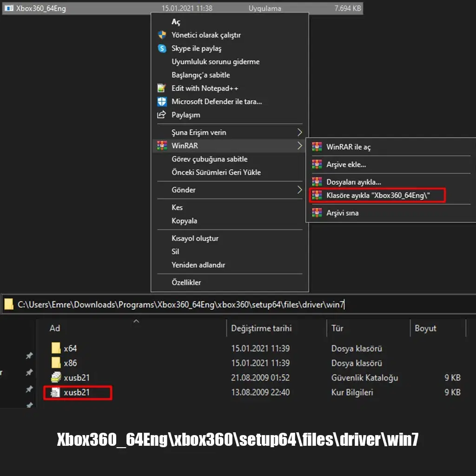Click the shield icon beside Yönetici olarak çalıştır

tap(162, 35)
